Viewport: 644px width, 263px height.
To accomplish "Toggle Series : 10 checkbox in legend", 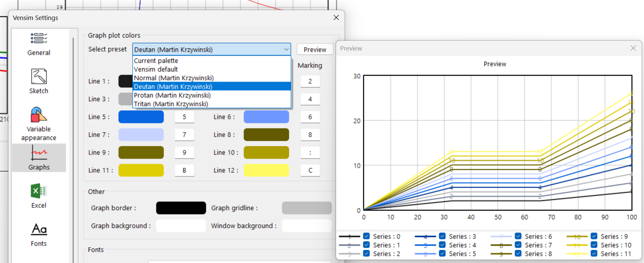I will 594,245.
